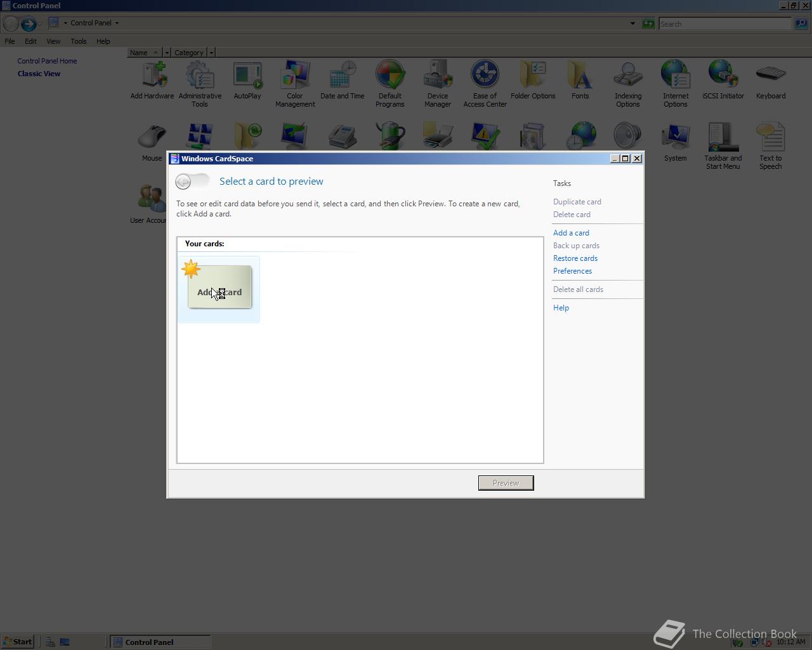The width and height of the screenshot is (812, 650).
Task: Click the Delete card task
Action: pos(572,215)
